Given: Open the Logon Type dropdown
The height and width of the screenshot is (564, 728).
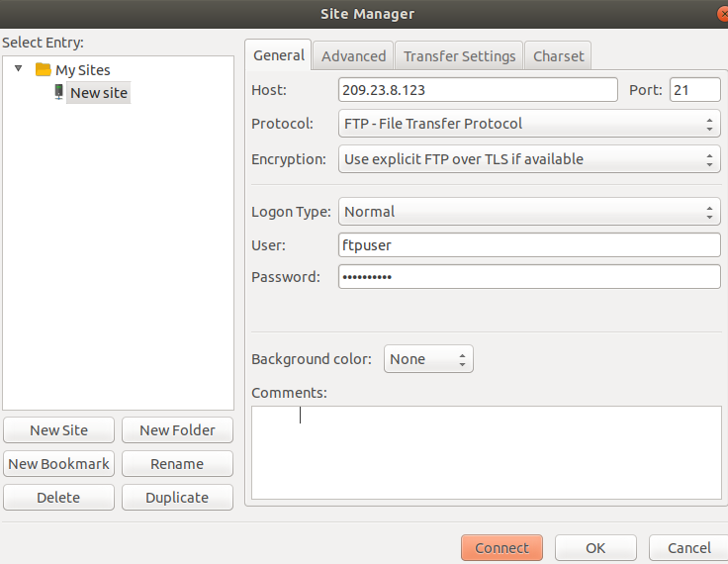Looking at the screenshot, I should 529,212.
